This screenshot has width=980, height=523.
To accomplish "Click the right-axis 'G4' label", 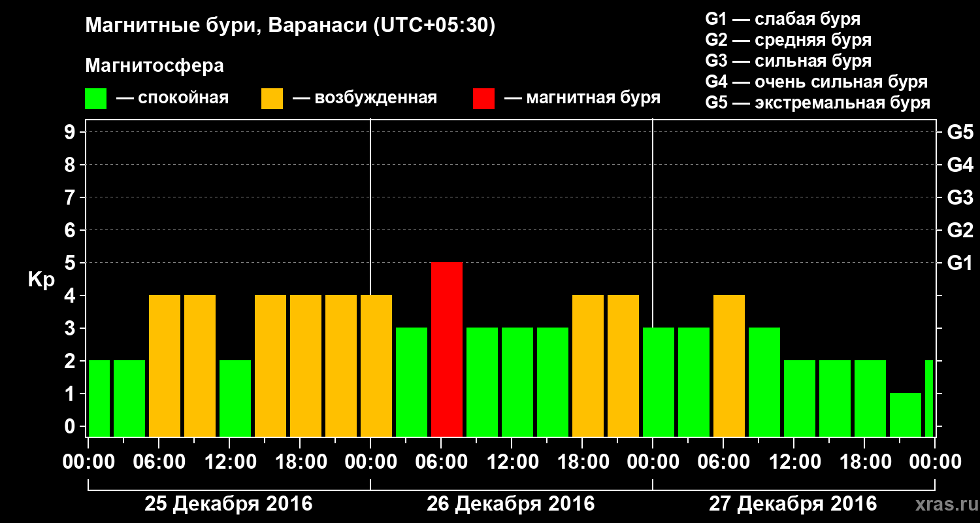I will point(960,165).
